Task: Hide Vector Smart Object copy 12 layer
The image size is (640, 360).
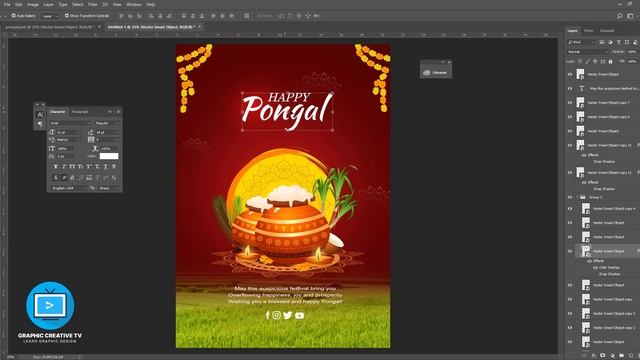Action: pyautogui.click(x=570, y=145)
